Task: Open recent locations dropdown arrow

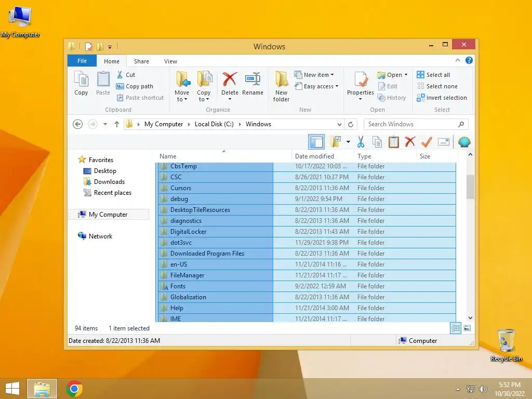Action: tap(105, 124)
